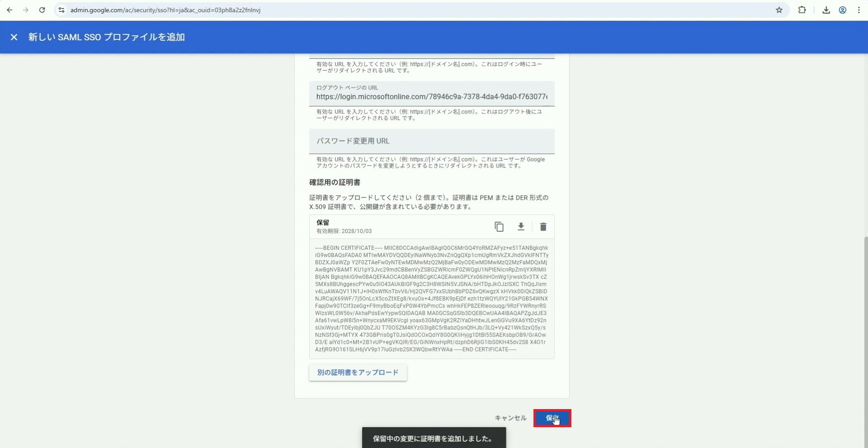Reload the admin console page

coord(42,10)
